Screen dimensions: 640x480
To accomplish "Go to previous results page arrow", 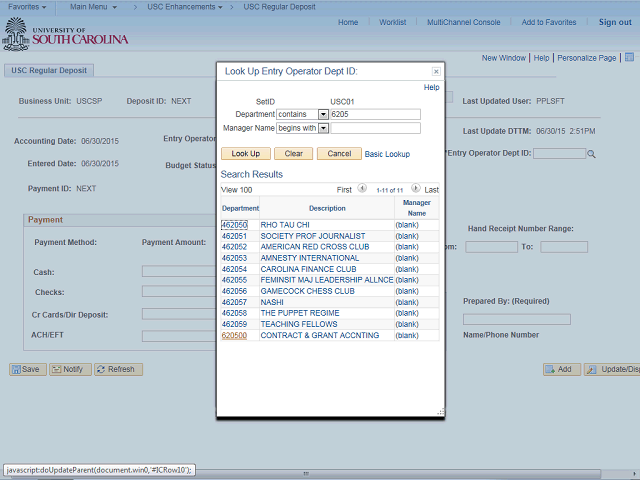I will [x=362, y=189].
